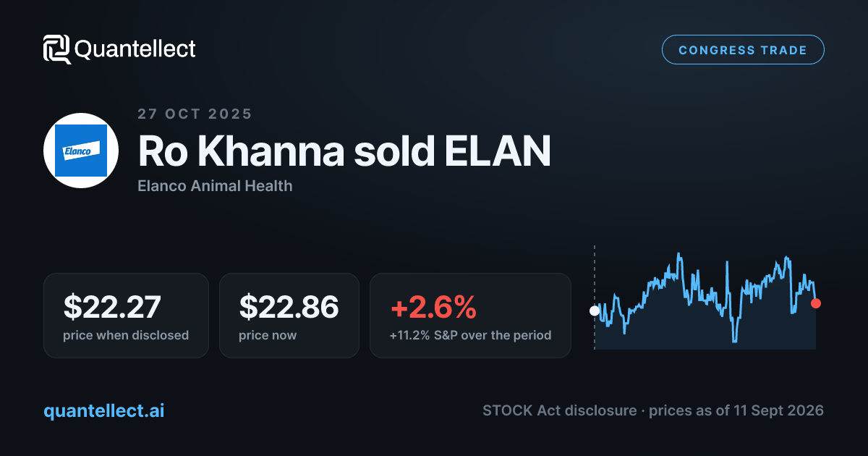Click the S&P over the period label
The width and height of the screenshot is (868, 456).
(470, 335)
